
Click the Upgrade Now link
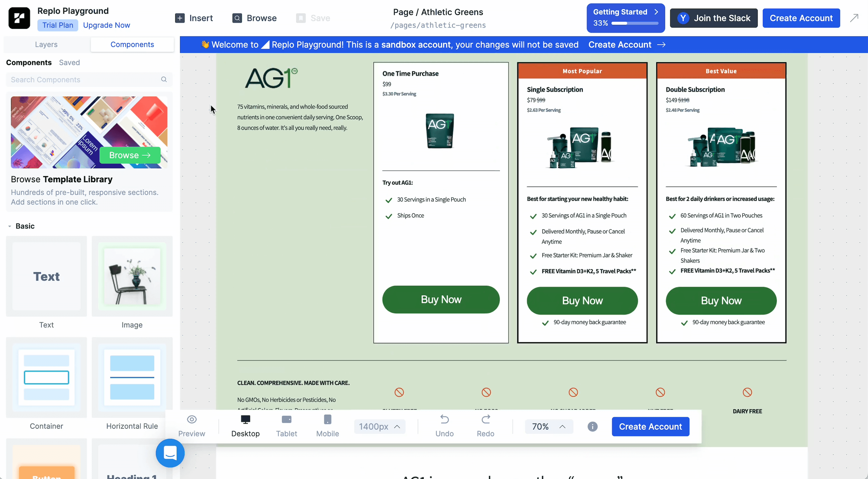(106, 25)
